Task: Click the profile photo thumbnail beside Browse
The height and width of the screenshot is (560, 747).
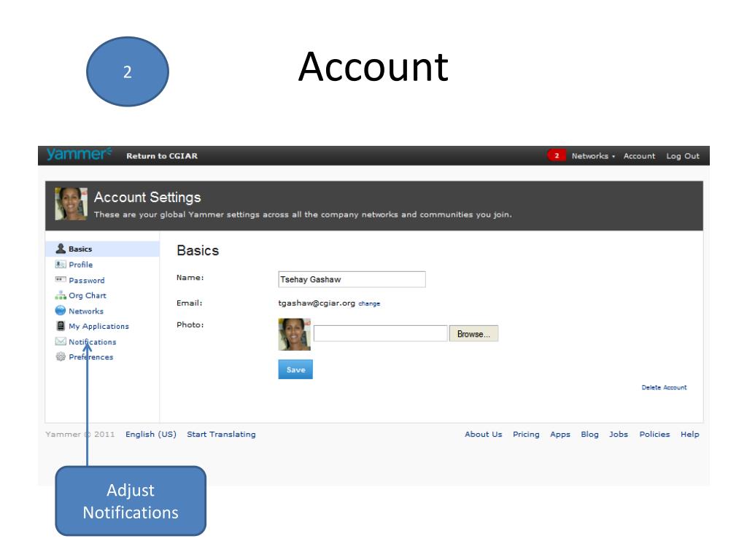Action: [x=295, y=334]
